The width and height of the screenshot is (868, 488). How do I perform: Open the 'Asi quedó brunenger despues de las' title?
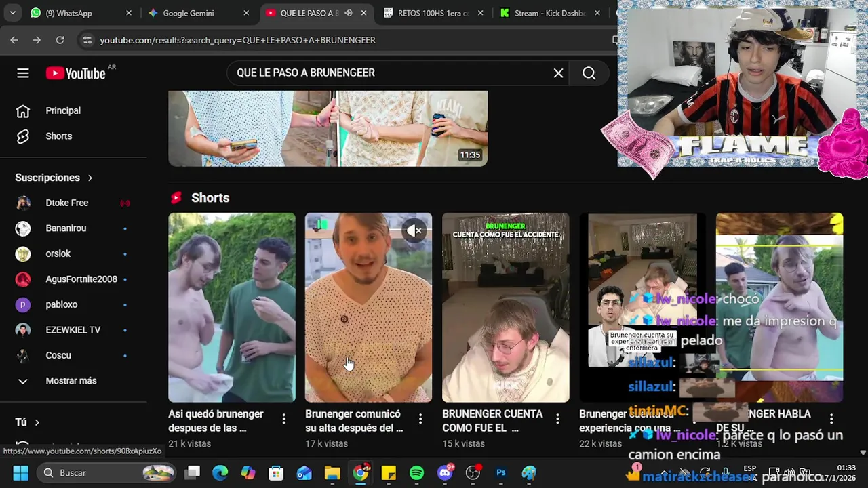(216, 421)
